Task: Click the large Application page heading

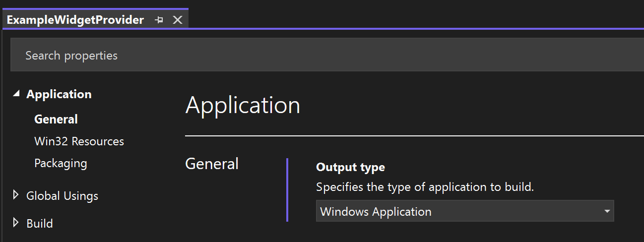Action: pos(243,106)
